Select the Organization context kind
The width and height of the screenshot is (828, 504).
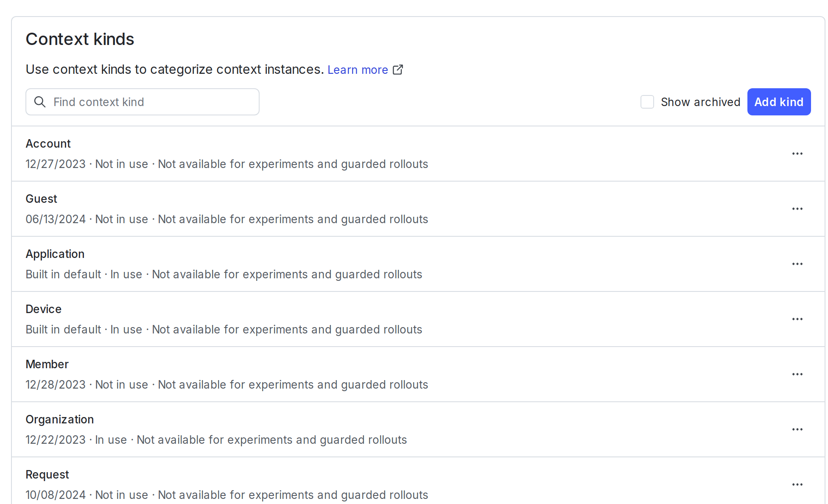pos(59,419)
